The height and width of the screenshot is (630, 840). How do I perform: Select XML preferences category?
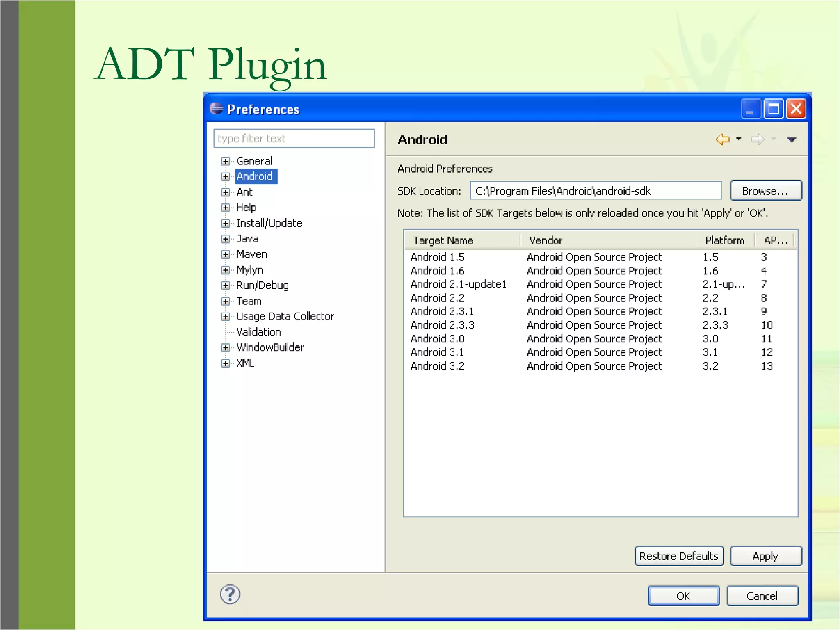point(245,363)
